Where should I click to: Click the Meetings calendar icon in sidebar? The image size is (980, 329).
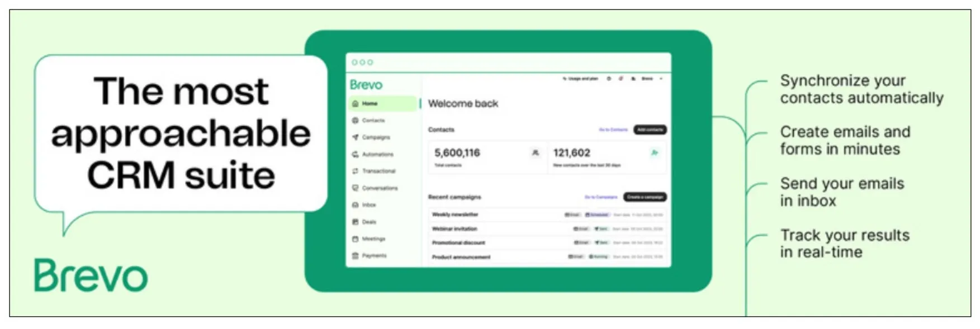[355, 239]
